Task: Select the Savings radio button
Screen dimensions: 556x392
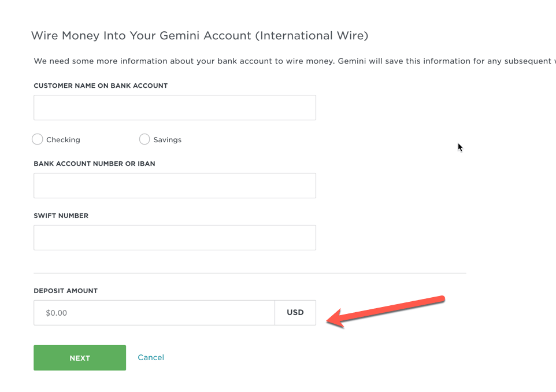Action: pos(144,139)
